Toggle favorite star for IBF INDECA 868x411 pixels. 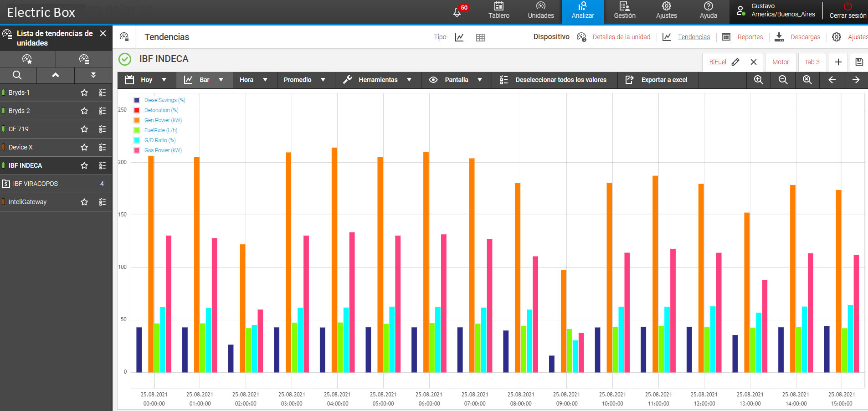(x=84, y=165)
